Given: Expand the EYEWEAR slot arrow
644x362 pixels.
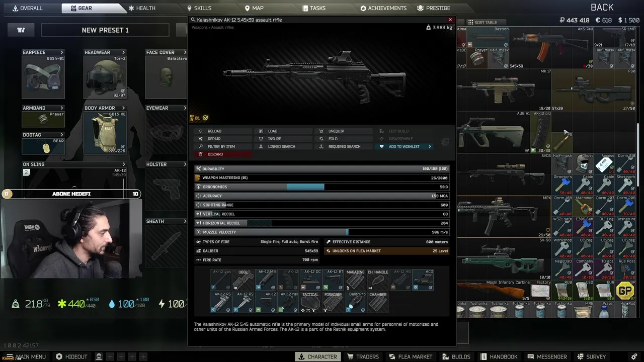Looking at the screenshot, I should click(185, 108).
